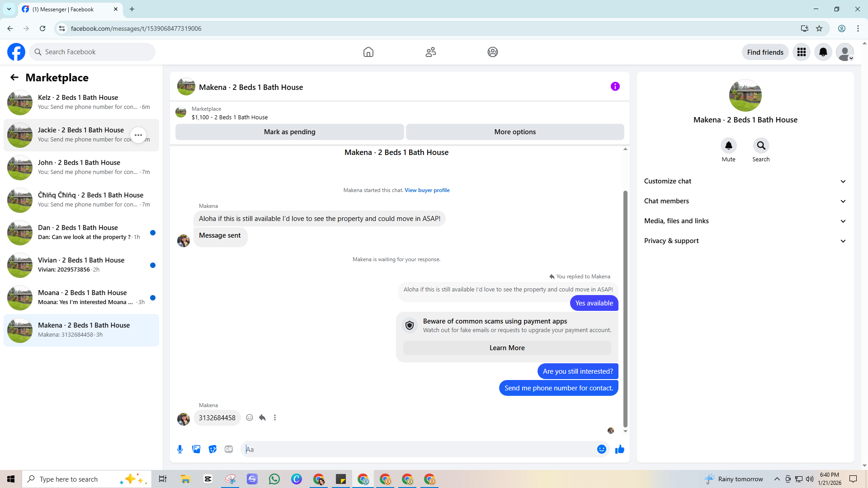Open the sticker picker icon

point(212,449)
